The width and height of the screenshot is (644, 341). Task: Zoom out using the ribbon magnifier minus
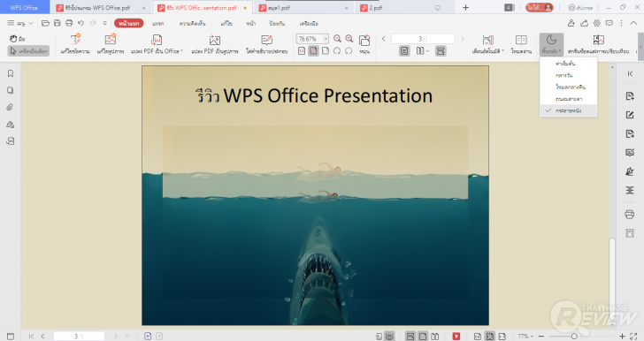[x=337, y=39]
